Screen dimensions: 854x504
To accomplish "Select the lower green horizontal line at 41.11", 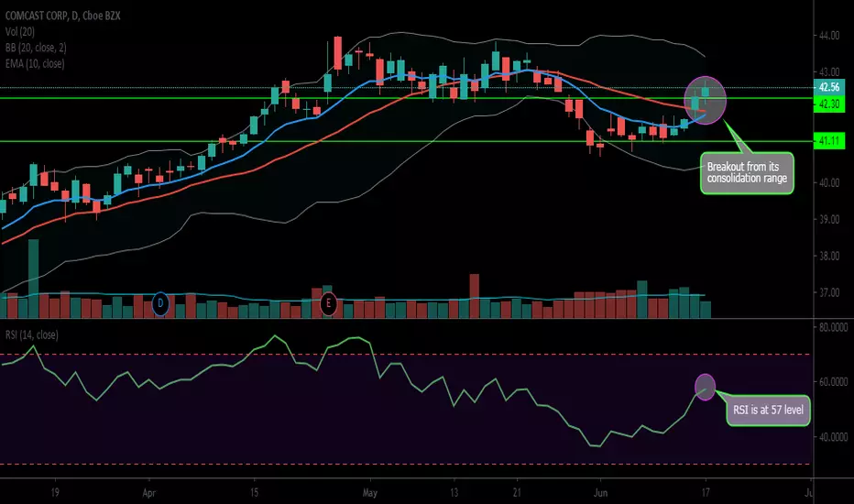I will tap(406, 141).
